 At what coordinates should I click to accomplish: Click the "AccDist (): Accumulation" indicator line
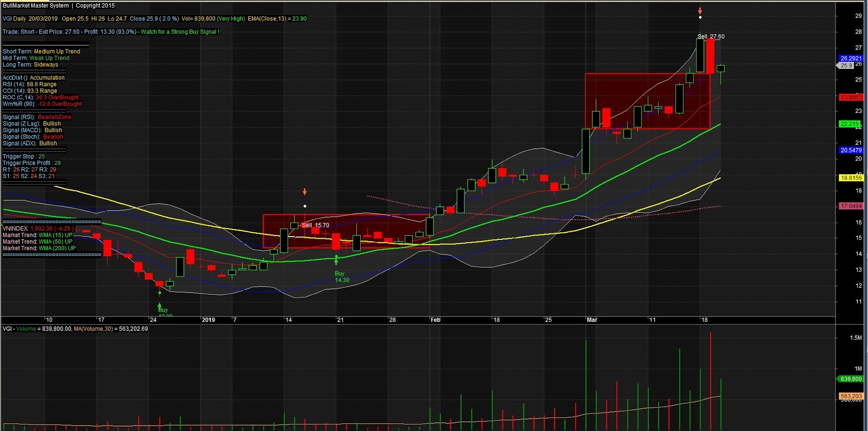(34, 78)
